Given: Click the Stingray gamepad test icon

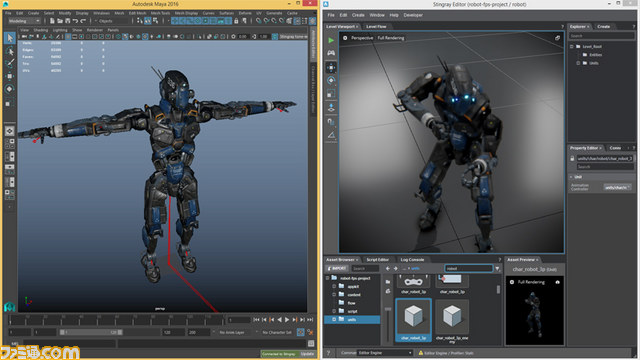Looking at the screenshot, I should [331, 53].
